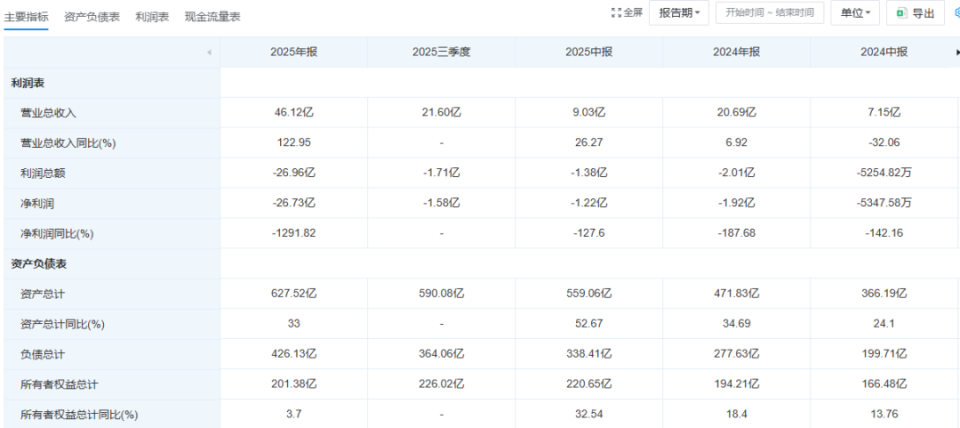960x428 pixels.
Task: Click the 20.69亿 revenue cell
Action: (x=737, y=113)
